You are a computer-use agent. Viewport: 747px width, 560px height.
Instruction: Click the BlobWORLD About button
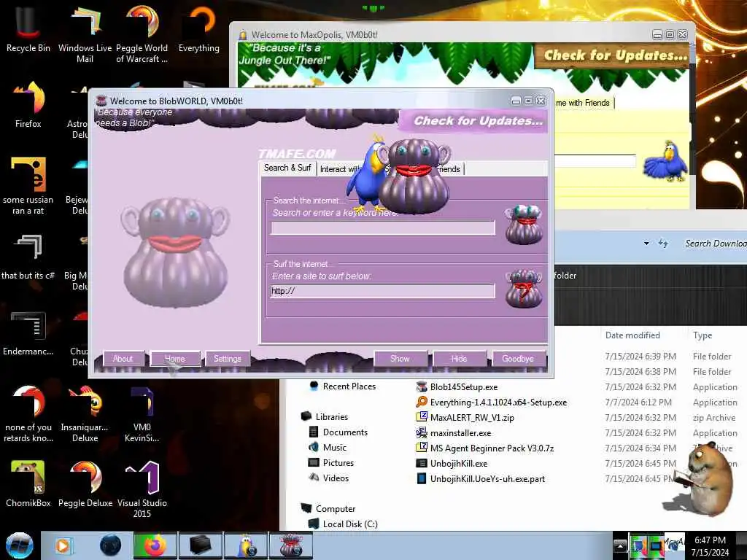(123, 359)
